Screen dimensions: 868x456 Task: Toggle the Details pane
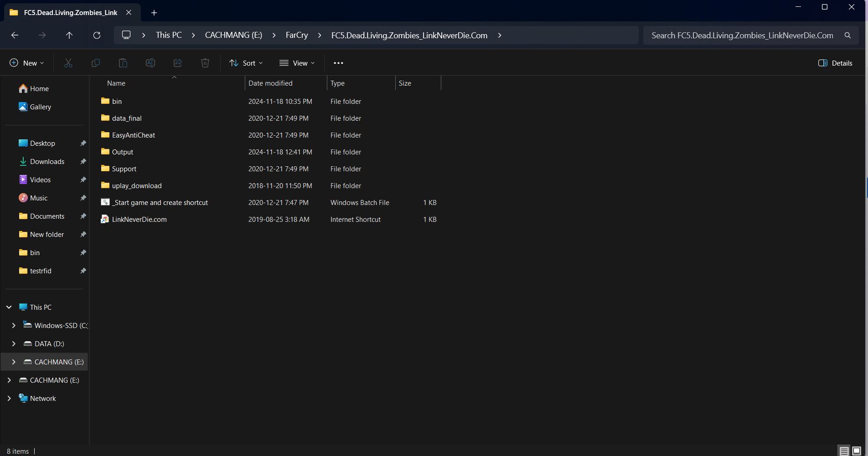(x=835, y=63)
